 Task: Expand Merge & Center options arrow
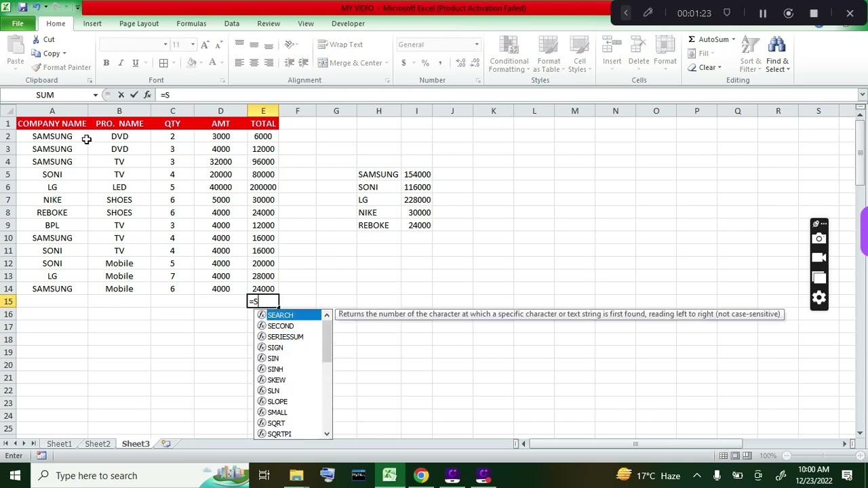387,63
